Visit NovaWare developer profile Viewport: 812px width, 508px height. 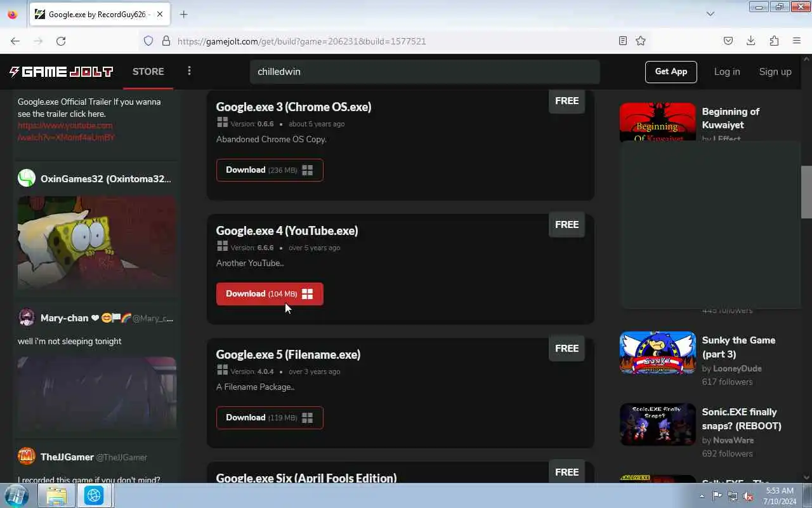pos(733,440)
